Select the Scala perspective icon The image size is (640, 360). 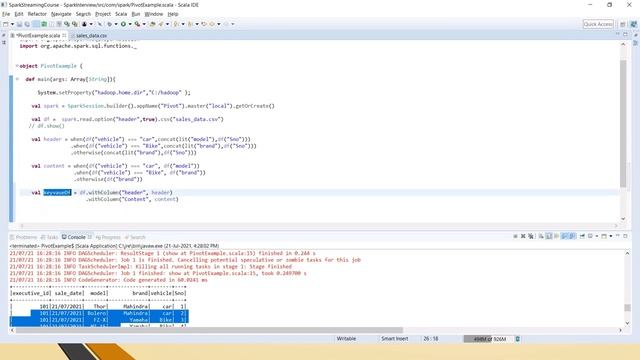(x=633, y=24)
